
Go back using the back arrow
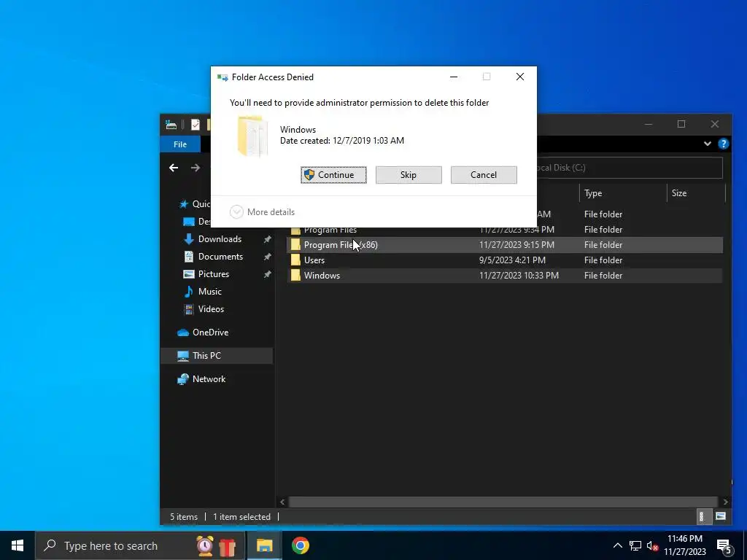[x=174, y=168]
